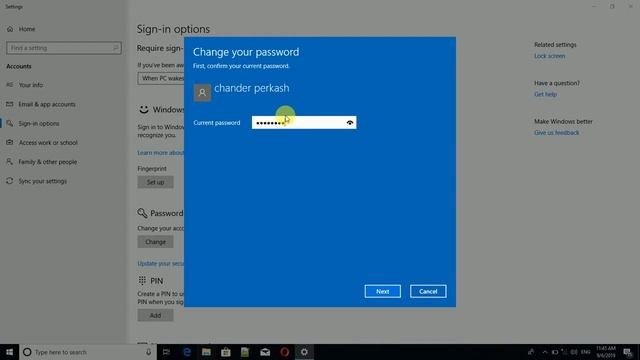Viewport: 640px width, 360px height.
Task: Open Microsoft Store from taskbar
Action: (226, 352)
